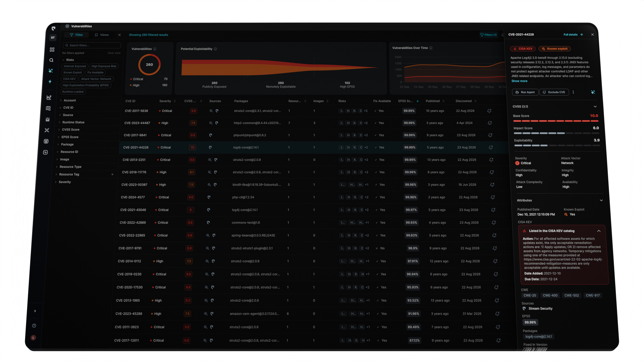The height and width of the screenshot is (362, 644).
Task: Click the Exploitability segmented bar
Action: 557,145
